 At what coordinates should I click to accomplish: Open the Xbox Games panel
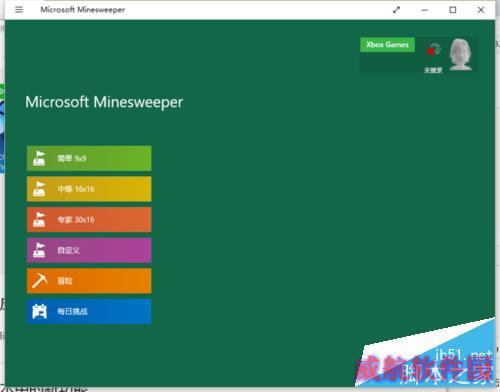(x=387, y=45)
